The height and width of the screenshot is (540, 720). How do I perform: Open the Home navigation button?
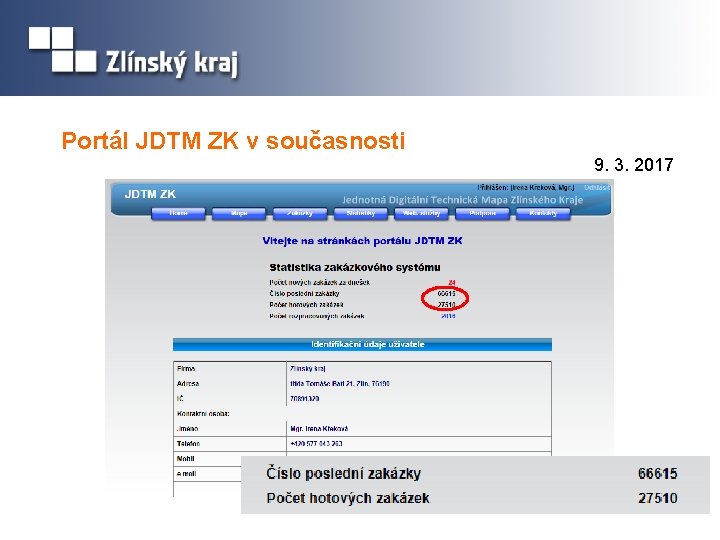point(178,214)
